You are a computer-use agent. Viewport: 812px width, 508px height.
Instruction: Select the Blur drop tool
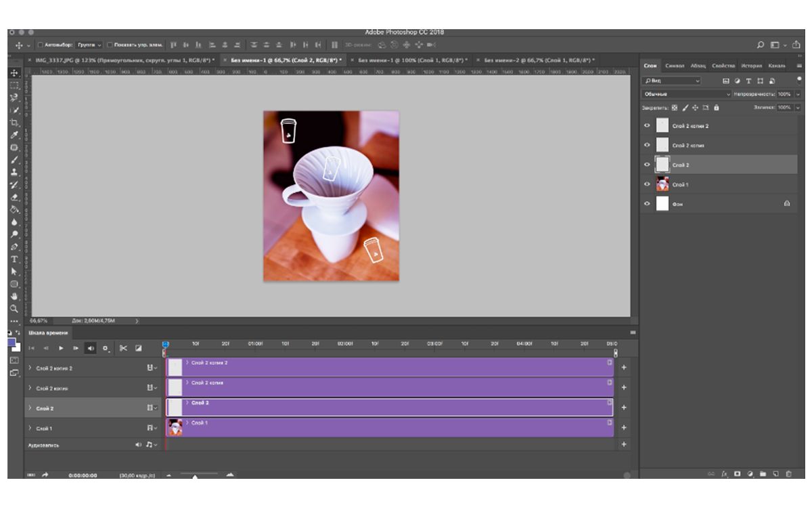pyautogui.click(x=14, y=221)
